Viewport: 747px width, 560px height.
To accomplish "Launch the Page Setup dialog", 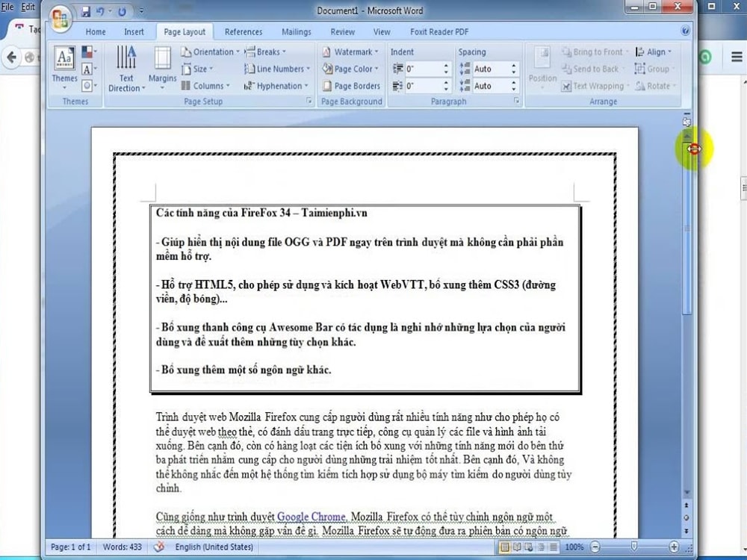I will [309, 101].
